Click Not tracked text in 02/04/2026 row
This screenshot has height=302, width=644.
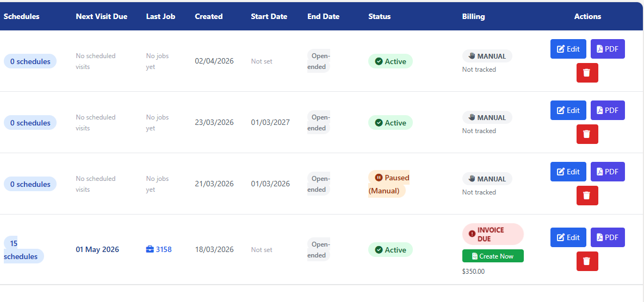pos(479,70)
